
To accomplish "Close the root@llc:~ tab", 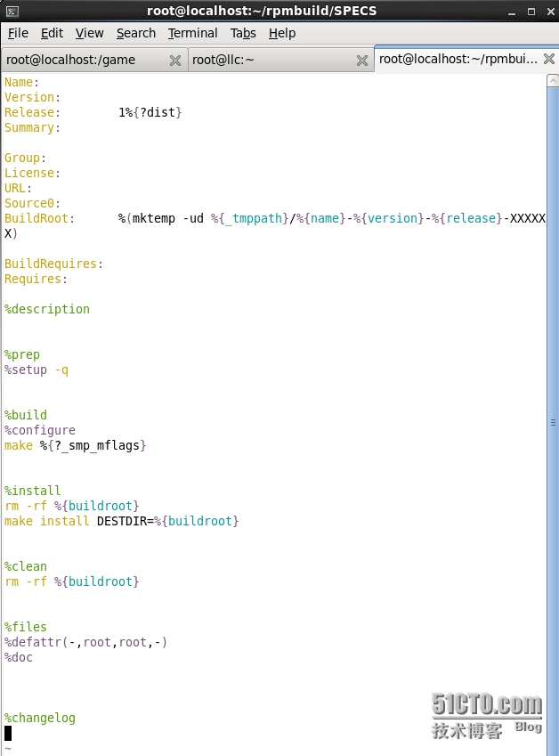I will (362, 61).
